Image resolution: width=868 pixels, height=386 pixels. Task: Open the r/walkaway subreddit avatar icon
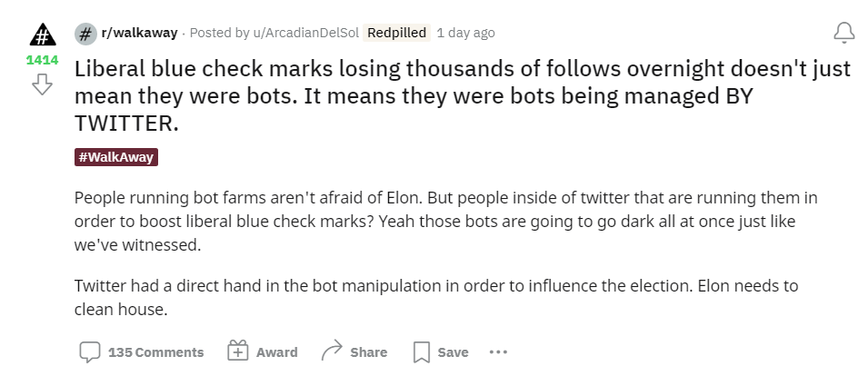pos(85,34)
